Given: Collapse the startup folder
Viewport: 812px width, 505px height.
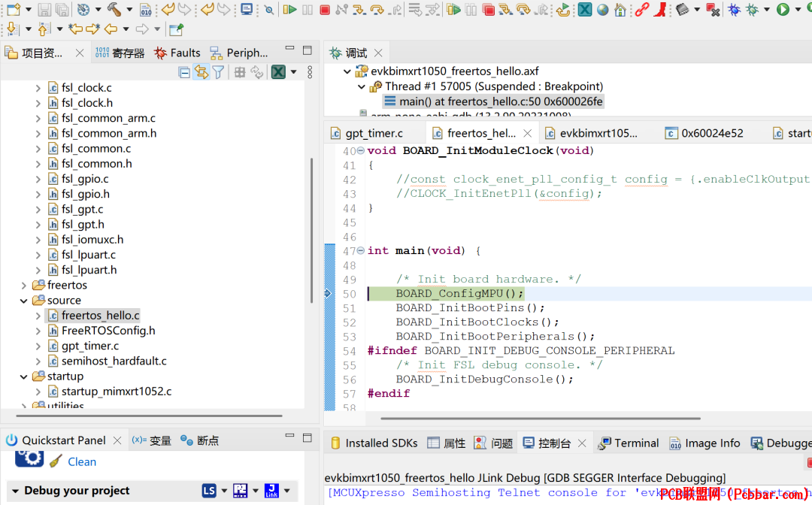Looking at the screenshot, I should pos(24,376).
